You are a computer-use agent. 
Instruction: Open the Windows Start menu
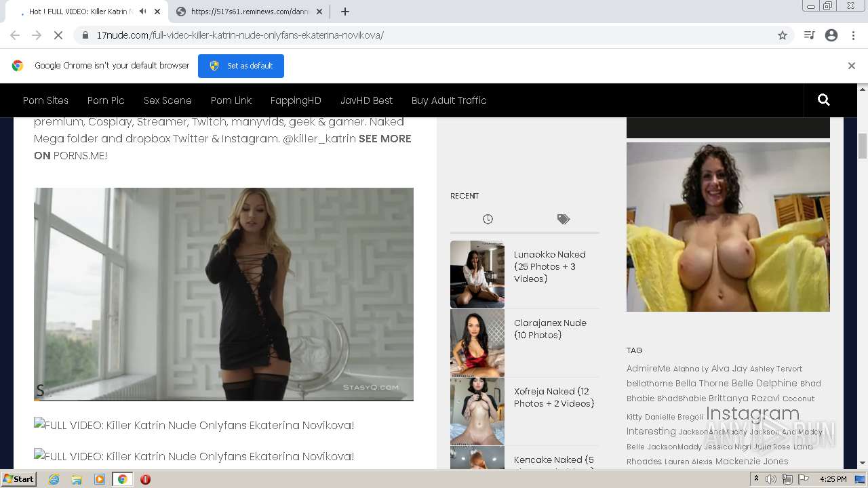pos(19,479)
